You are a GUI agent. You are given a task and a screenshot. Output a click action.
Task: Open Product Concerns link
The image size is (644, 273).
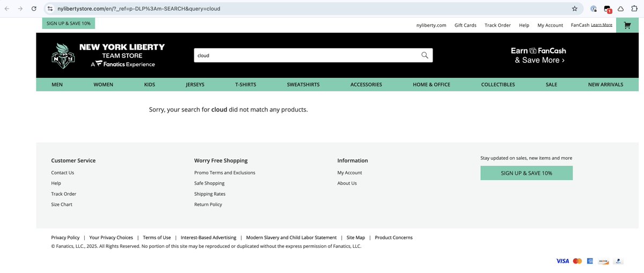[x=394, y=238]
